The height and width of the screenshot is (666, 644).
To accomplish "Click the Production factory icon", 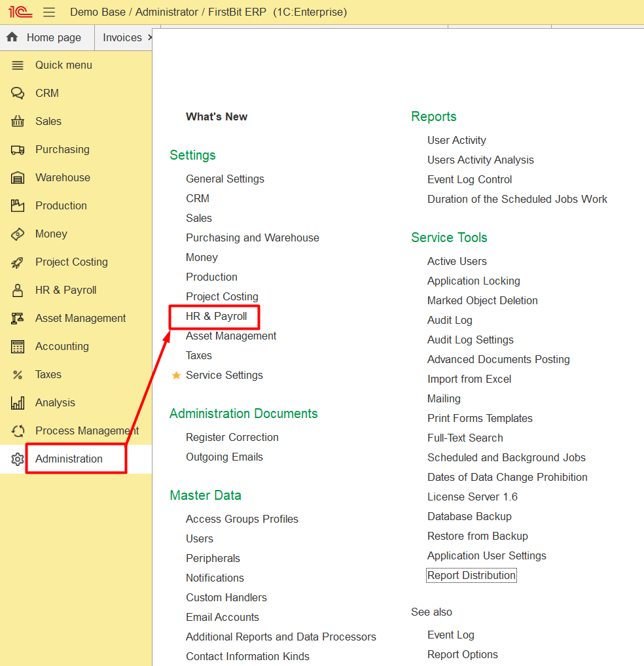I will coord(18,205).
